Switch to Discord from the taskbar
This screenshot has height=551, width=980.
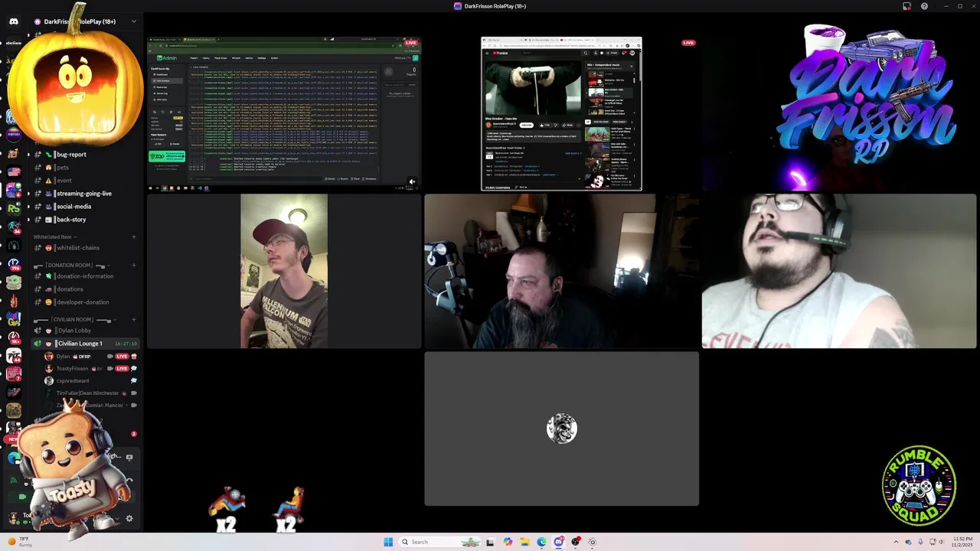pyautogui.click(x=559, y=542)
